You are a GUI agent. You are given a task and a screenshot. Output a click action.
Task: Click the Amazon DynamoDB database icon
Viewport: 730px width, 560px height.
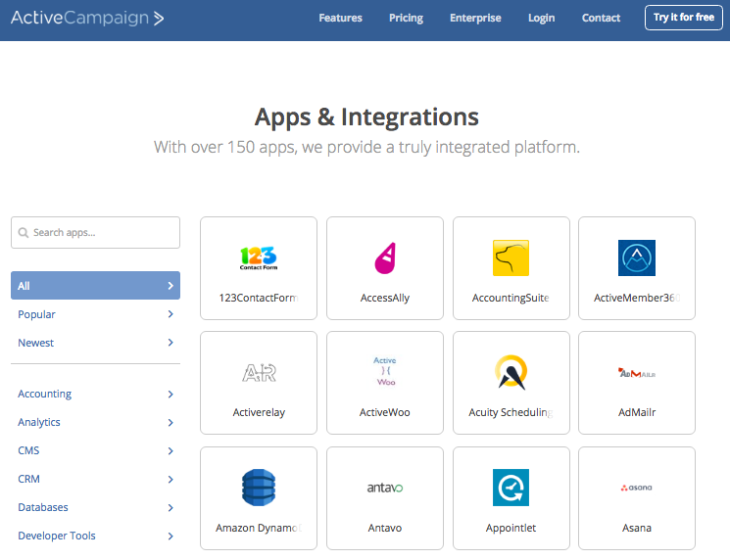click(x=259, y=488)
